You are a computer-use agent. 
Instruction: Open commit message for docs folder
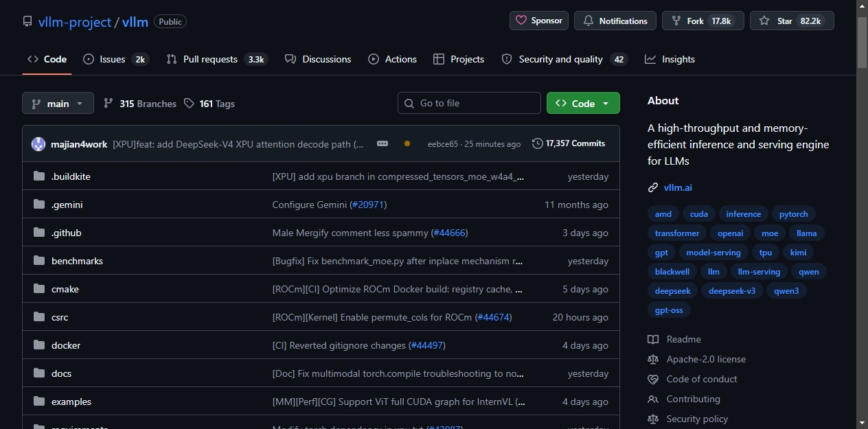(398, 373)
